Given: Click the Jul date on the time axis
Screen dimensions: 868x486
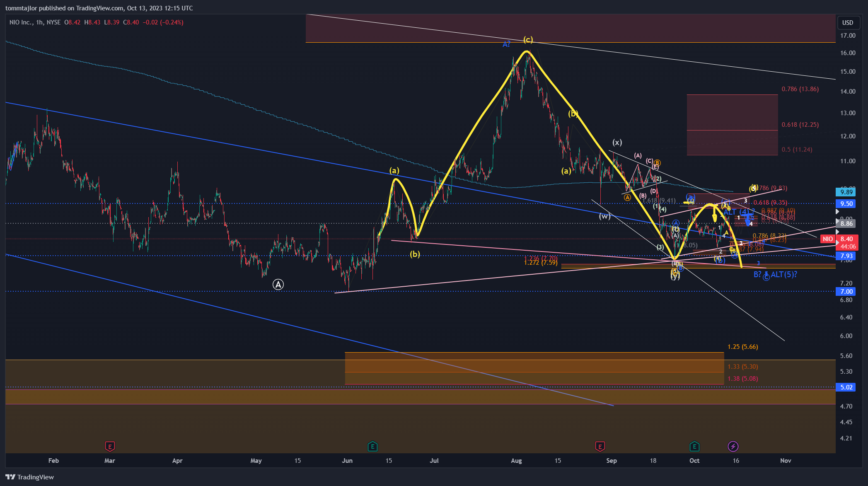Looking at the screenshot, I should [x=434, y=461].
